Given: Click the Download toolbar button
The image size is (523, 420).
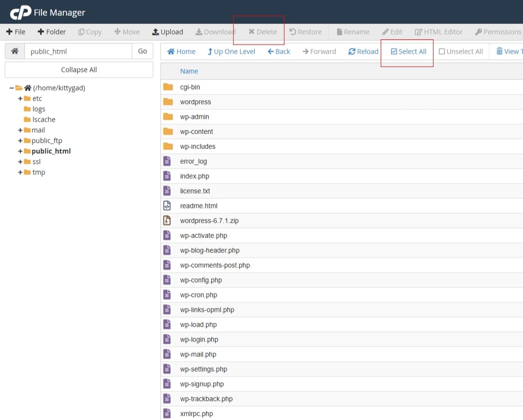Looking at the screenshot, I should (x=216, y=32).
